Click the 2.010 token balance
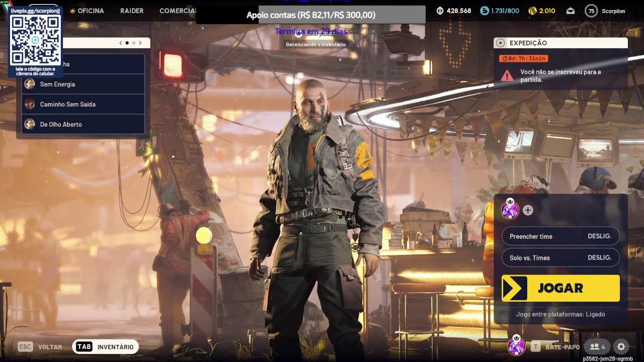 point(547,11)
